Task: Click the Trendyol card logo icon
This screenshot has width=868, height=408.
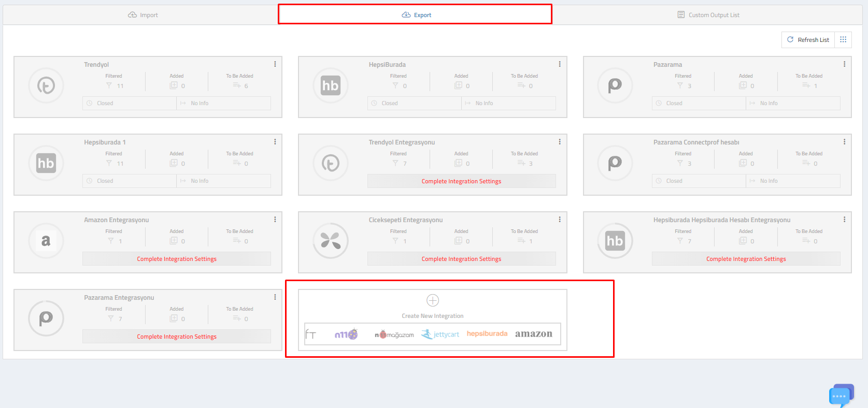Action: [x=46, y=85]
